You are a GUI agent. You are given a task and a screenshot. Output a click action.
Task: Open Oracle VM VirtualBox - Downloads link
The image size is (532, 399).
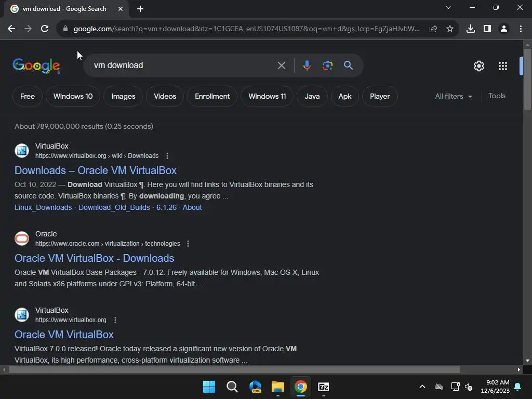point(95,258)
